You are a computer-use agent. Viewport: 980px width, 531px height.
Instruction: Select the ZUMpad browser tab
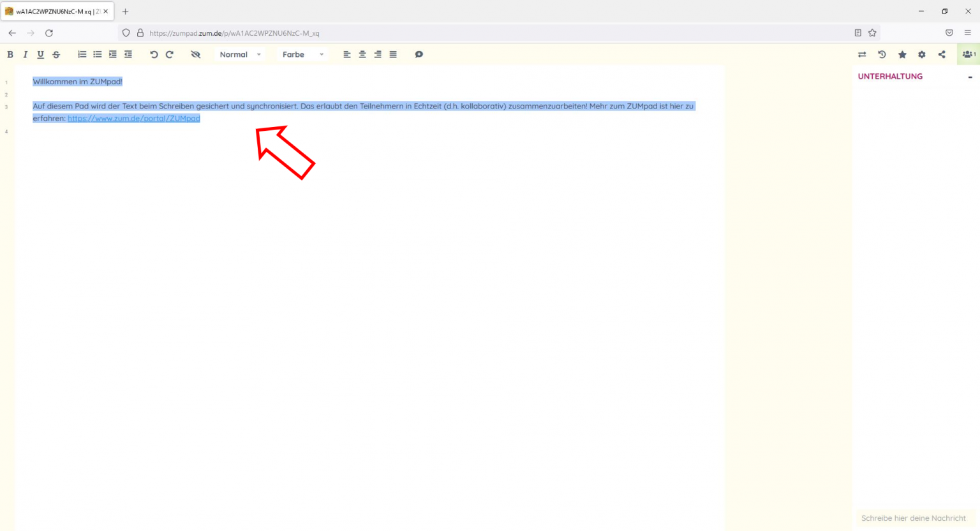pyautogui.click(x=54, y=11)
